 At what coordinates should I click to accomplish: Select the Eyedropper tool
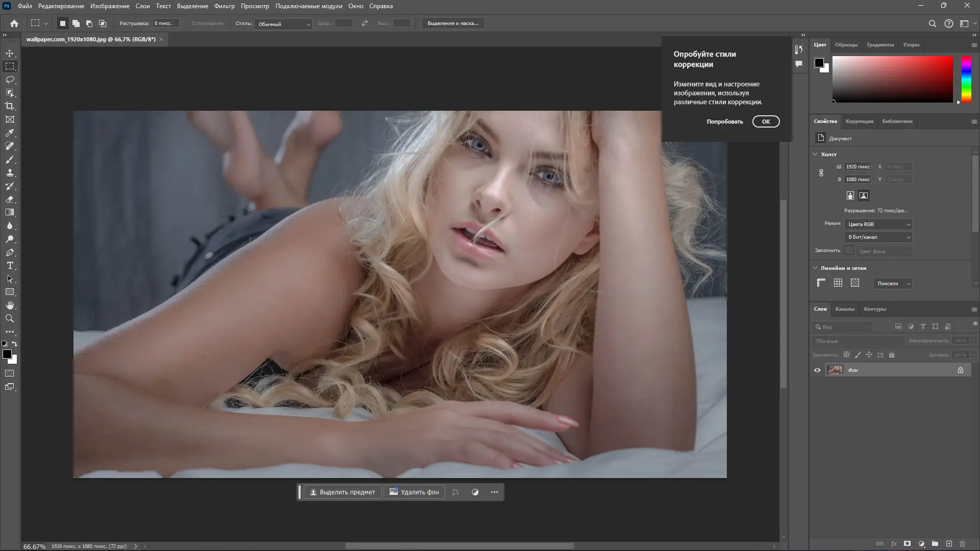(x=10, y=133)
